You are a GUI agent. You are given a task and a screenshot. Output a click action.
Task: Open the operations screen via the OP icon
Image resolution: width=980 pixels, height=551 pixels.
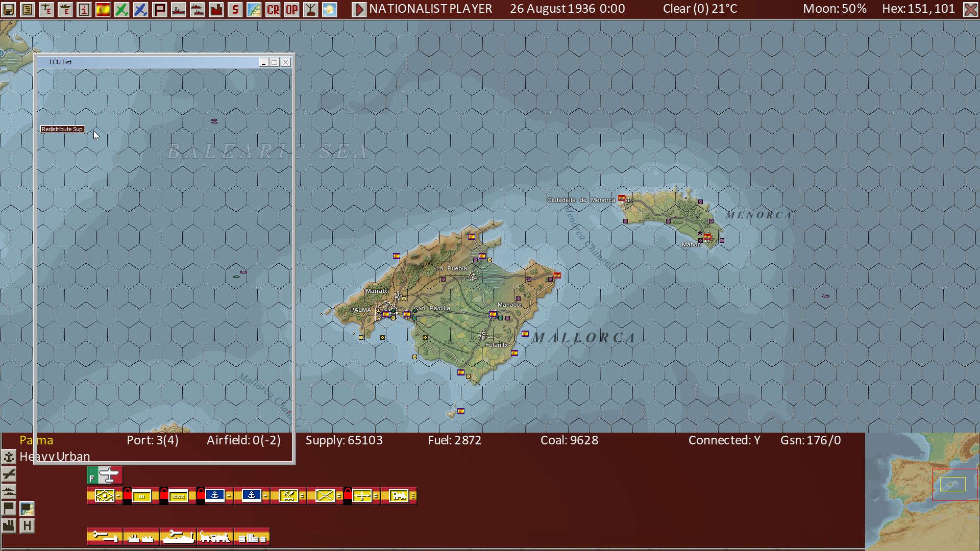291,9
